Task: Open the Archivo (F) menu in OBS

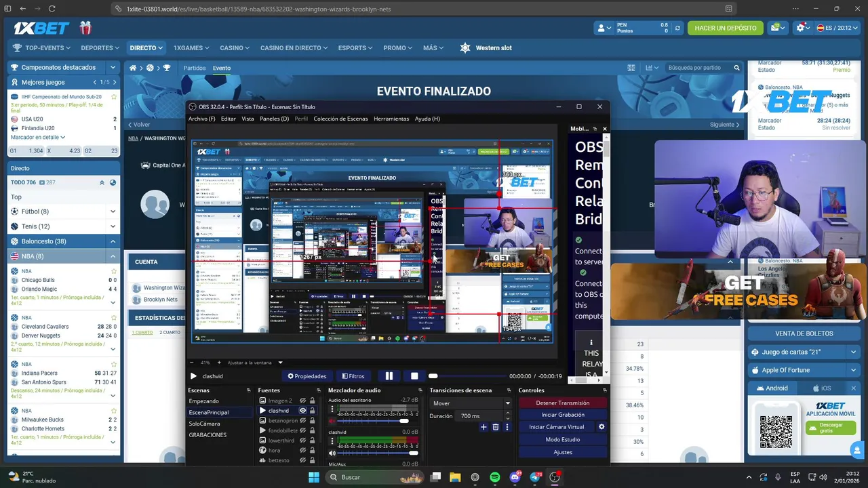Action: [202, 119]
